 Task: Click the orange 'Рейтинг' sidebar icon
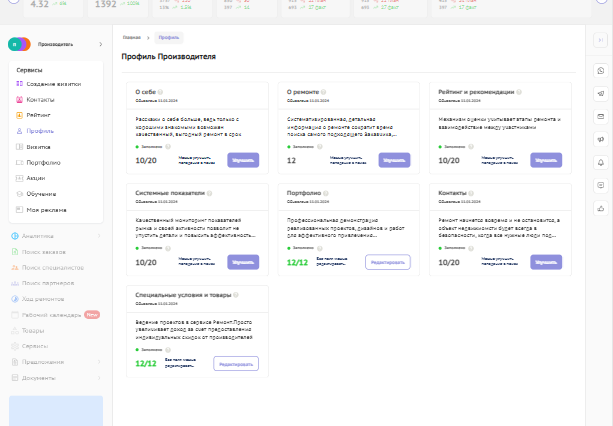tap(19, 115)
